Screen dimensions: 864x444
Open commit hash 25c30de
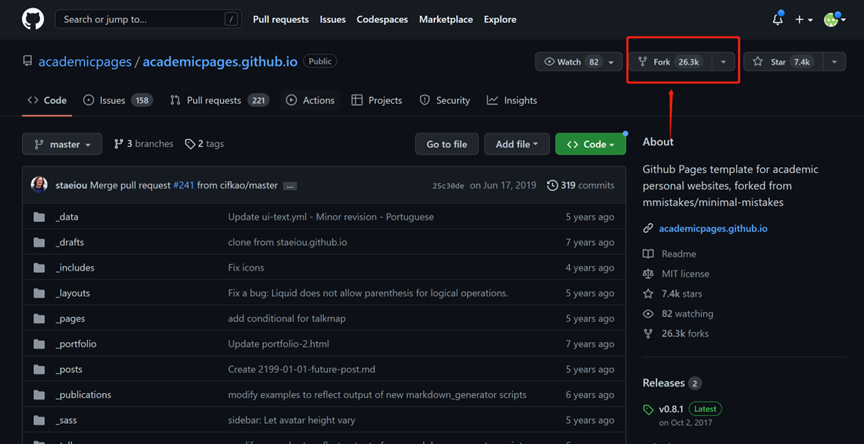pos(448,186)
